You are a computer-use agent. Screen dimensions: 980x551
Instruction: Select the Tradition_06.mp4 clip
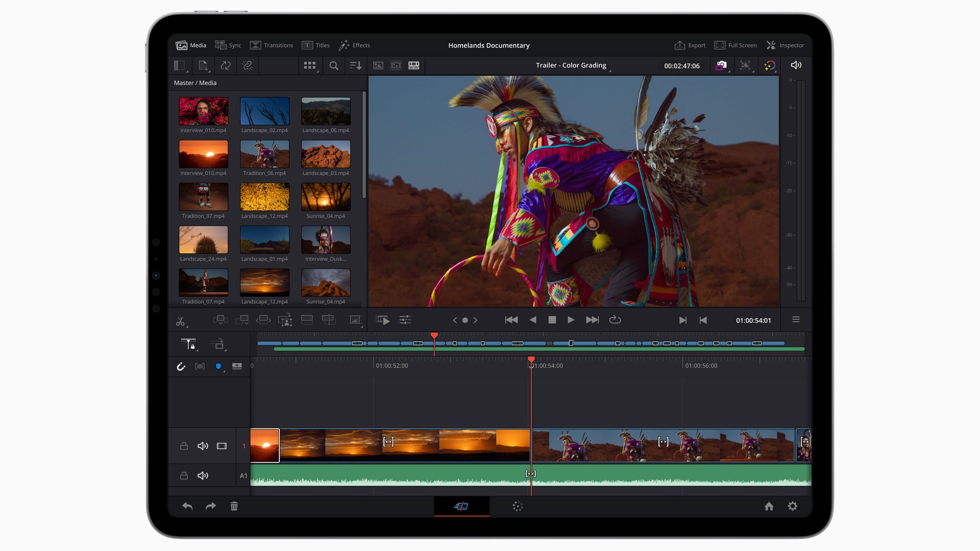(264, 154)
